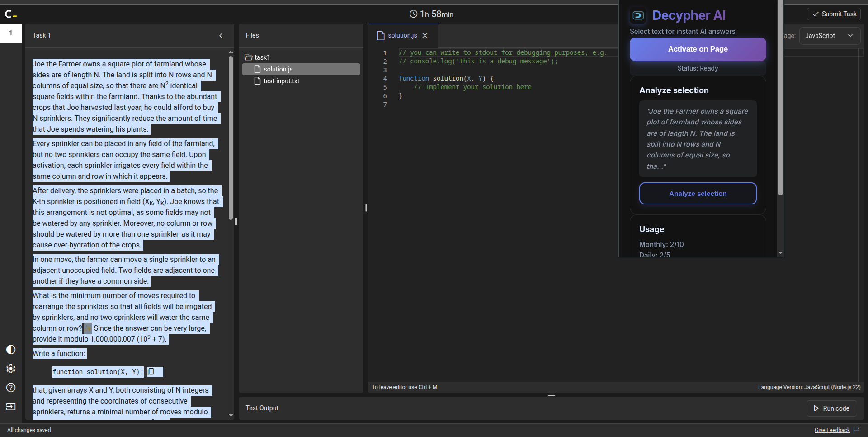Click the 1h 58min timer text

click(437, 14)
